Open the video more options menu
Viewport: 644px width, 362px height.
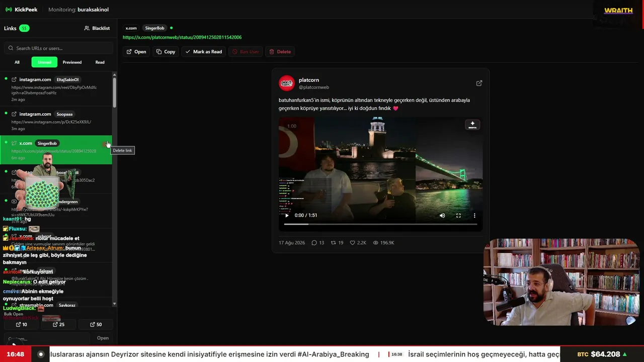[474, 215]
